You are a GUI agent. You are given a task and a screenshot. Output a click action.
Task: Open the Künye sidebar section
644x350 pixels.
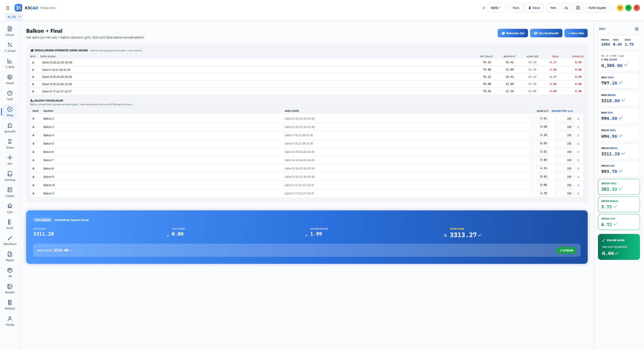click(10, 31)
